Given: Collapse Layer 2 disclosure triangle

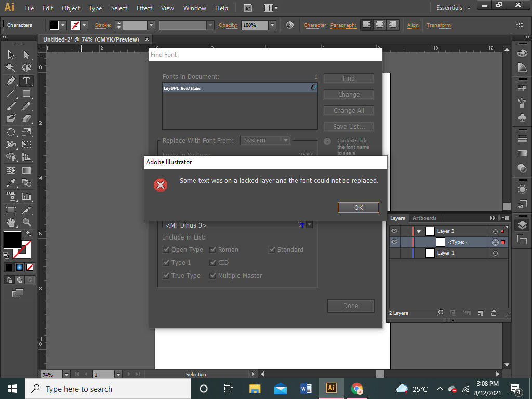Looking at the screenshot, I should pos(419,231).
